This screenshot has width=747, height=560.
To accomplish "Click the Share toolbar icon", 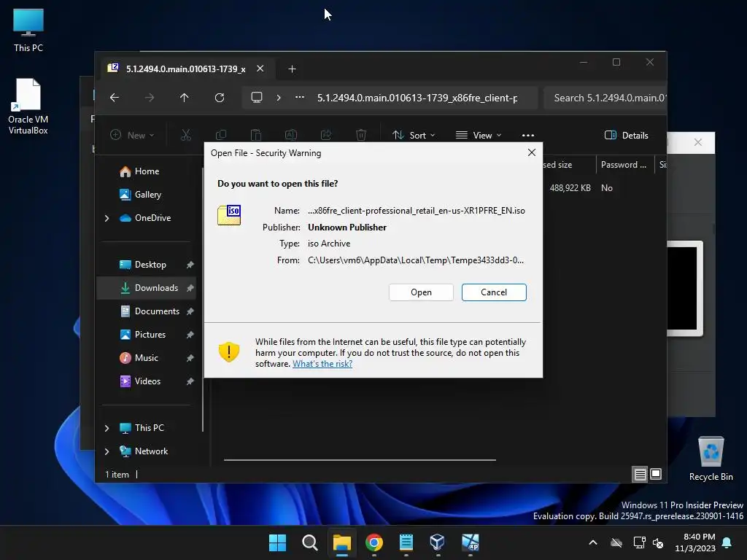I will [x=326, y=135].
